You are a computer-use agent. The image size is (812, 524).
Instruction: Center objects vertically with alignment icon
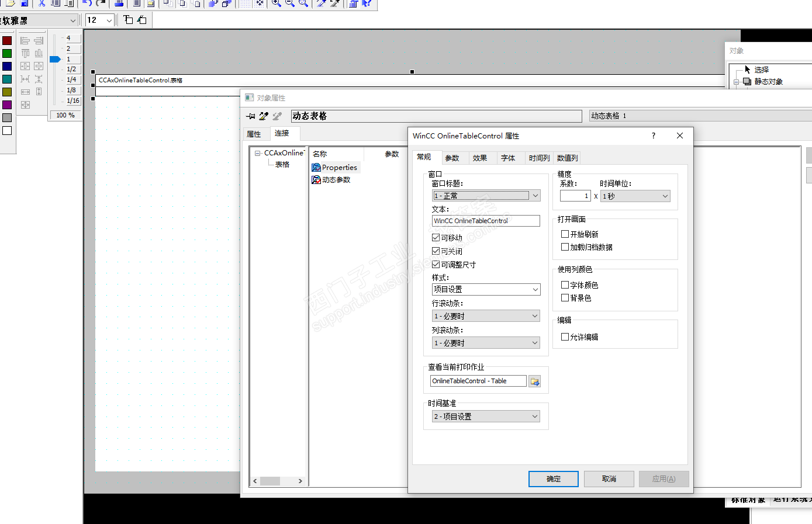point(39,66)
